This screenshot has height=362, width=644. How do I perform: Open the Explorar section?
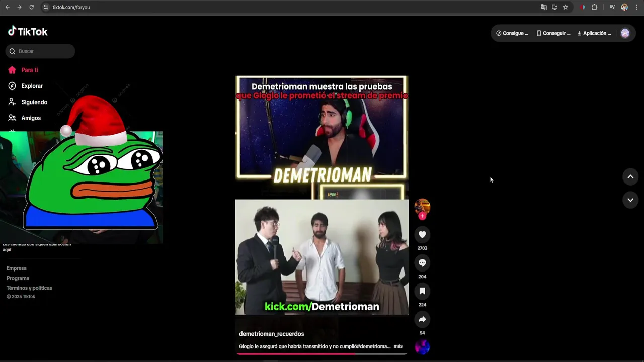[26, 86]
